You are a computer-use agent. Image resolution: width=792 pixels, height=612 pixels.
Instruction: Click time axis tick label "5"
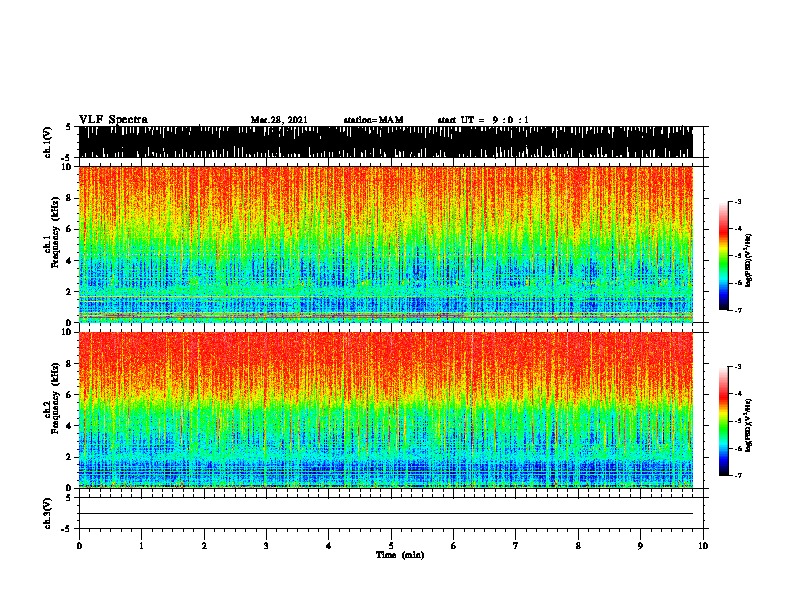391,546
